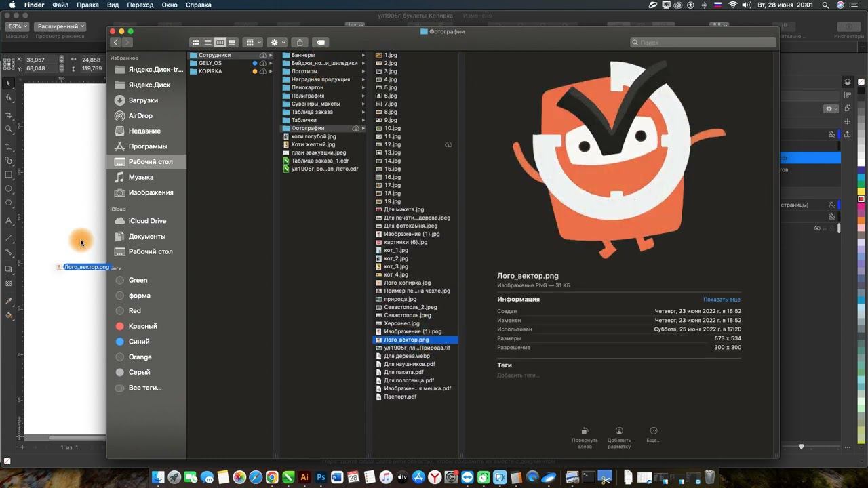This screenshot has width=868, height=488.
Task: Pick the yellow swatch in color palette
Action: click(x=861, y=191)
